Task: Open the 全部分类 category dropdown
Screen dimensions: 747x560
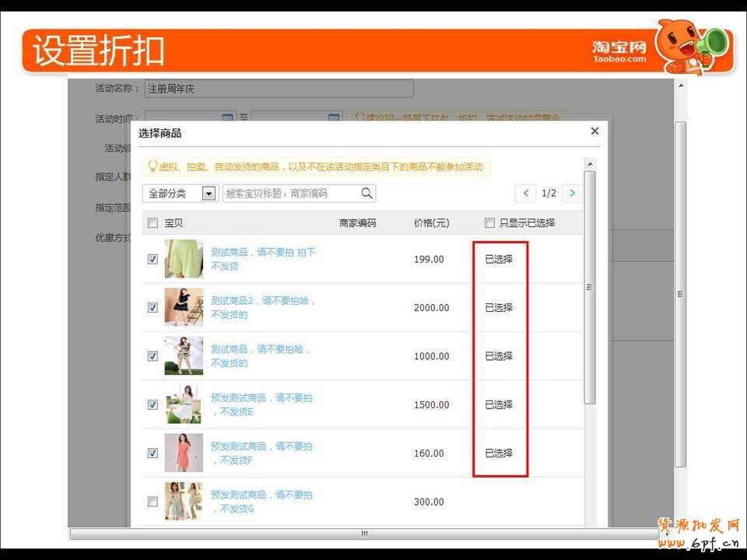Action: coord(180,194)
